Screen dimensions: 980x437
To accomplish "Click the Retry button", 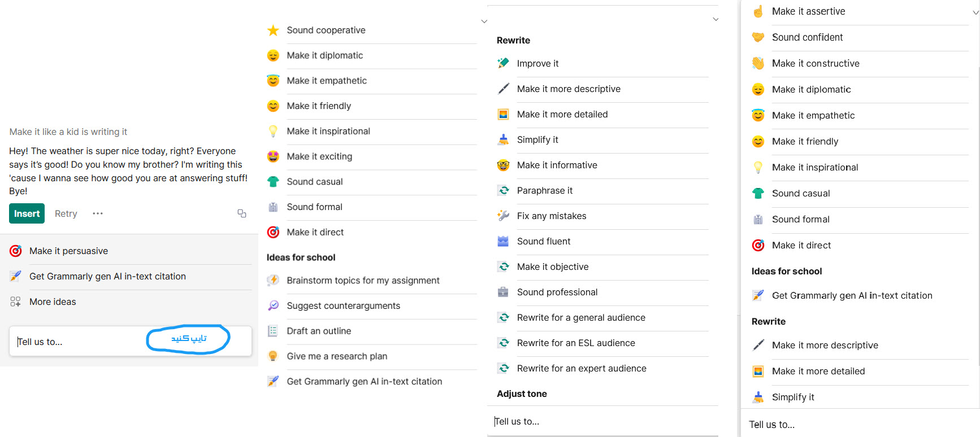I will [66, 213].
